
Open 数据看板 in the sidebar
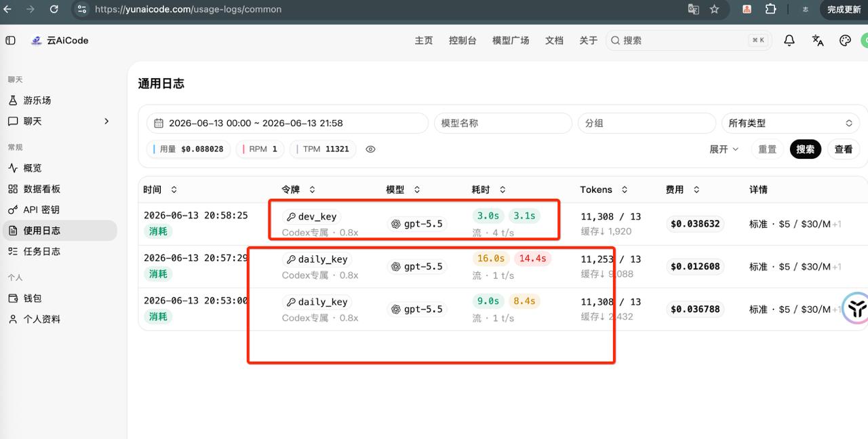60,189
